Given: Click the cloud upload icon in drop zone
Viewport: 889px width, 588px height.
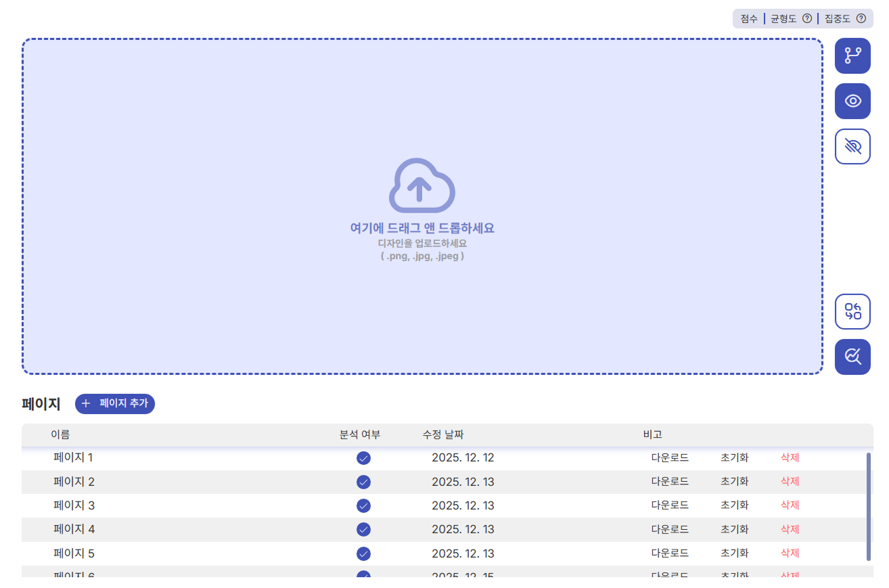Looking at the screenshot, I should pos(422,185).
